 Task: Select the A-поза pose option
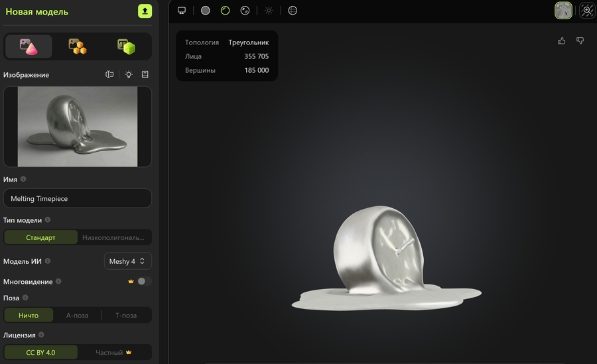coord(78,315)
